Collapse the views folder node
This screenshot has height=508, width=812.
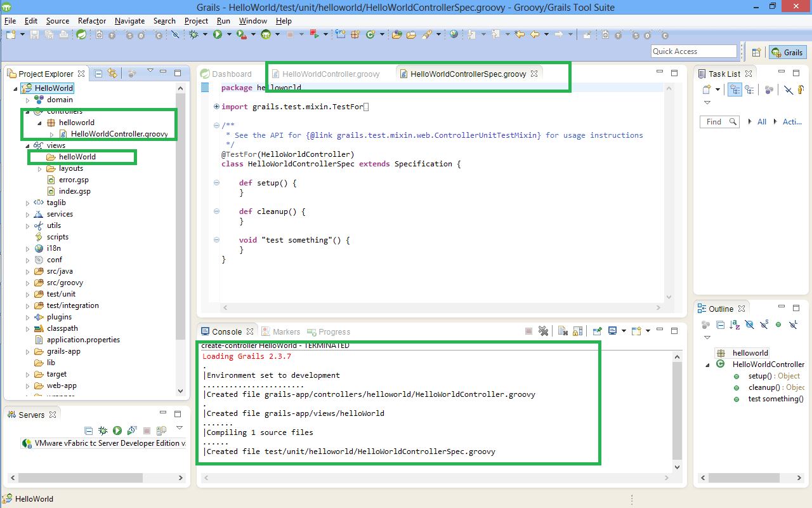click(x=27, y=145)
